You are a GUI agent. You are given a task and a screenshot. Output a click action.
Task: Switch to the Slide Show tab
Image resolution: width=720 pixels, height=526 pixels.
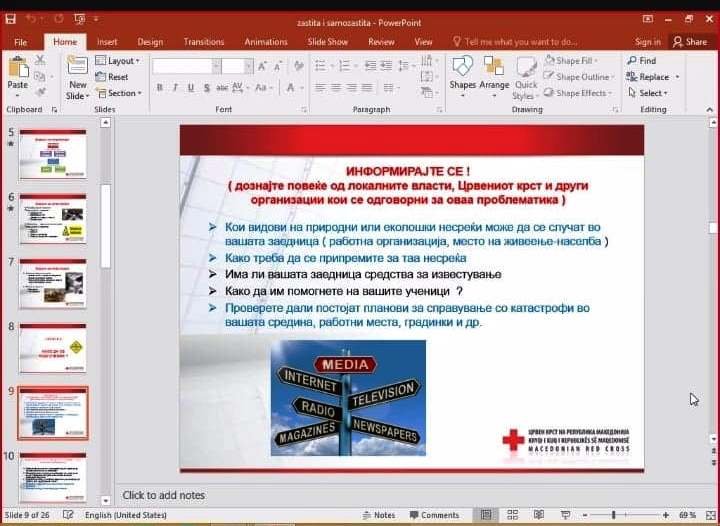327,42
